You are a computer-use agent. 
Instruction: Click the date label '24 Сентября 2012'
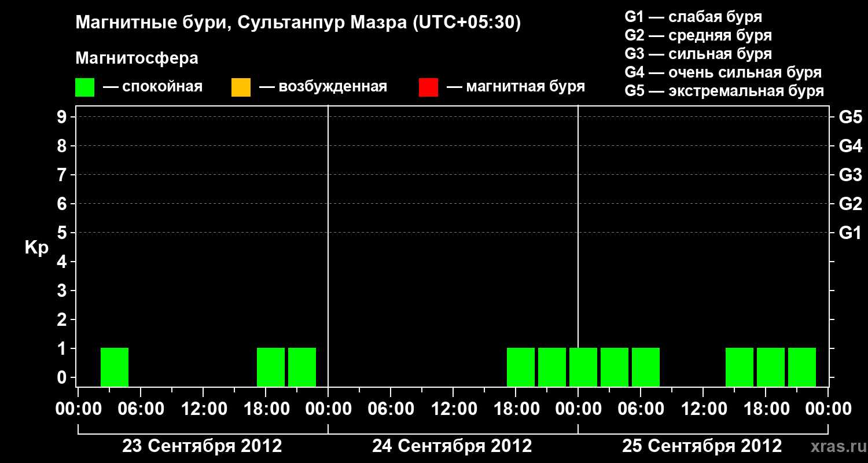pos(452,446)
